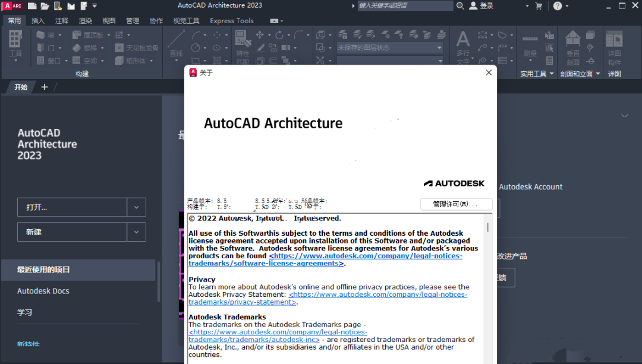Click the Open folder icon in quick access toolbar

45,6
